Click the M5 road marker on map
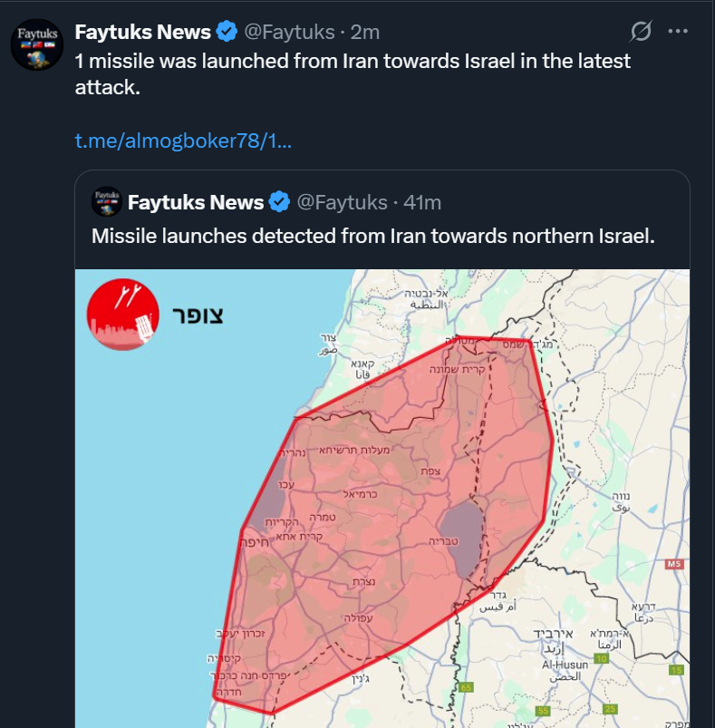The height and width of the screenshot is (728, 715). coord(674,564)
